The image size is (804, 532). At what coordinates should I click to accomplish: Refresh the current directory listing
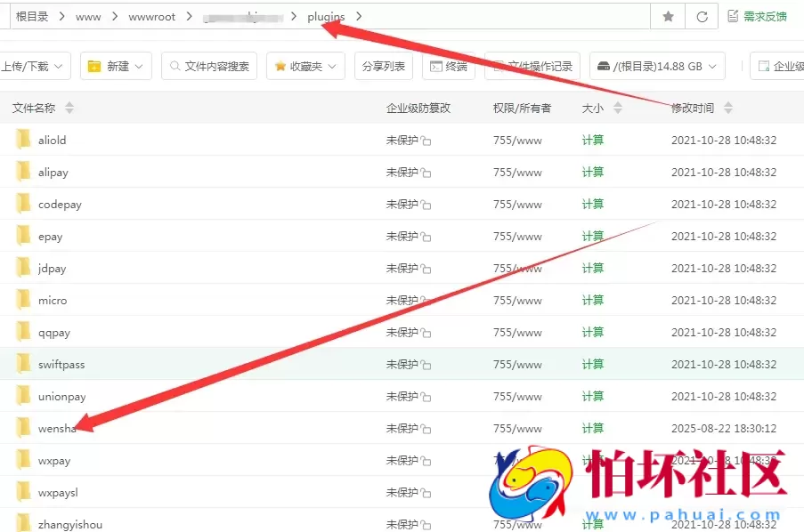(x=703, y=15)
